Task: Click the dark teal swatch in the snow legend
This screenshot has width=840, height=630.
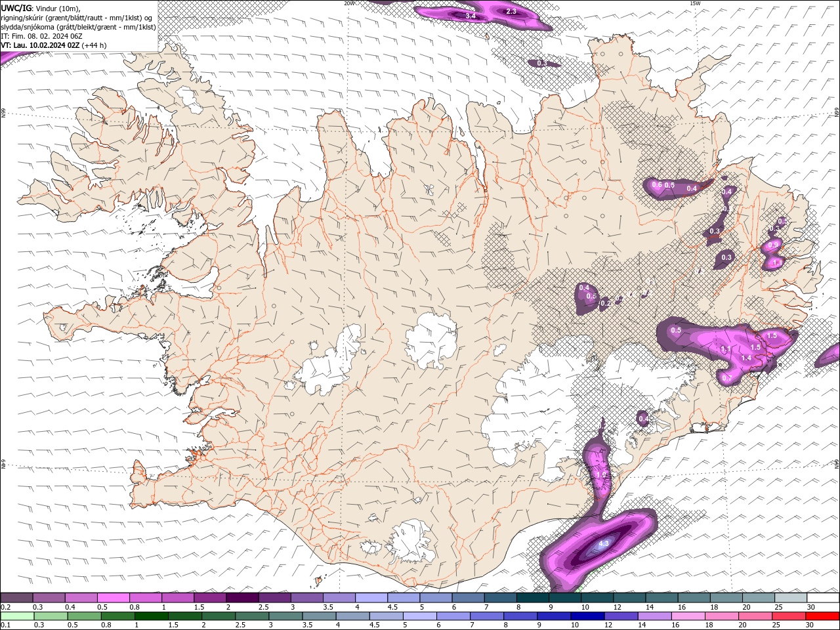Action: [533, 598]
